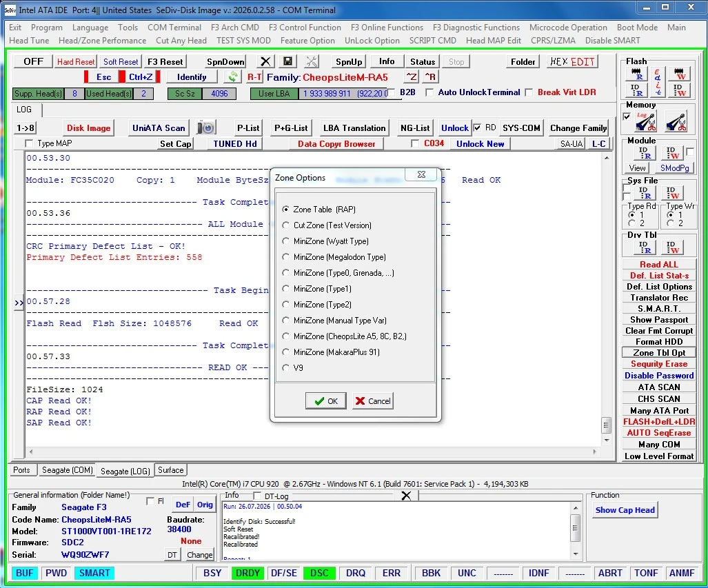Click the Flash ID read icon
This screenshot has height=588, width=708.
637,90
